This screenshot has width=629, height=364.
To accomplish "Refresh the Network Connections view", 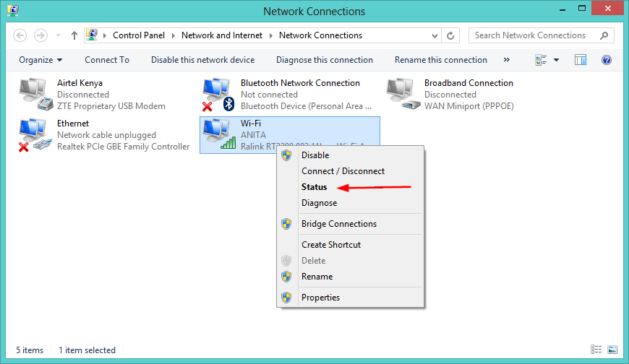I will [x=451, y=35].
